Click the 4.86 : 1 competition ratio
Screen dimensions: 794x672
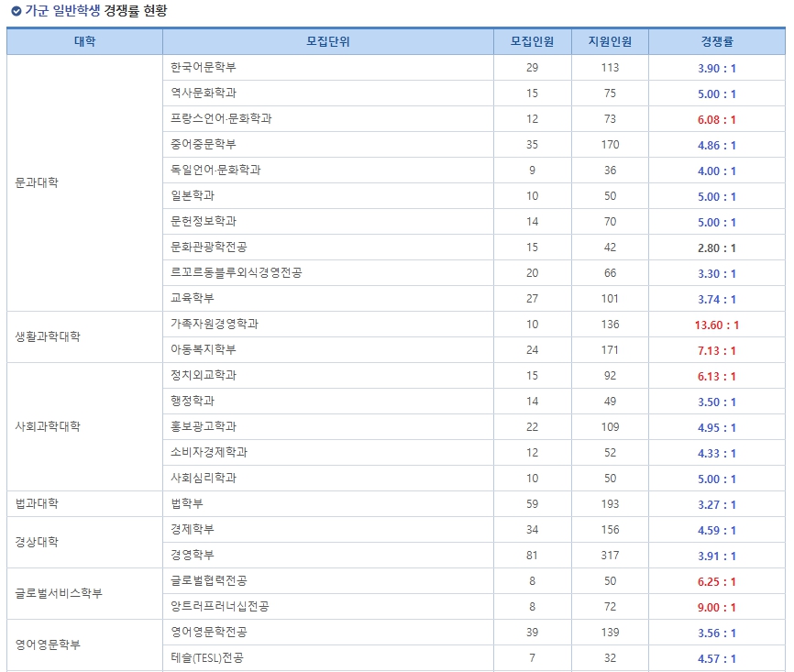point(717,146)
